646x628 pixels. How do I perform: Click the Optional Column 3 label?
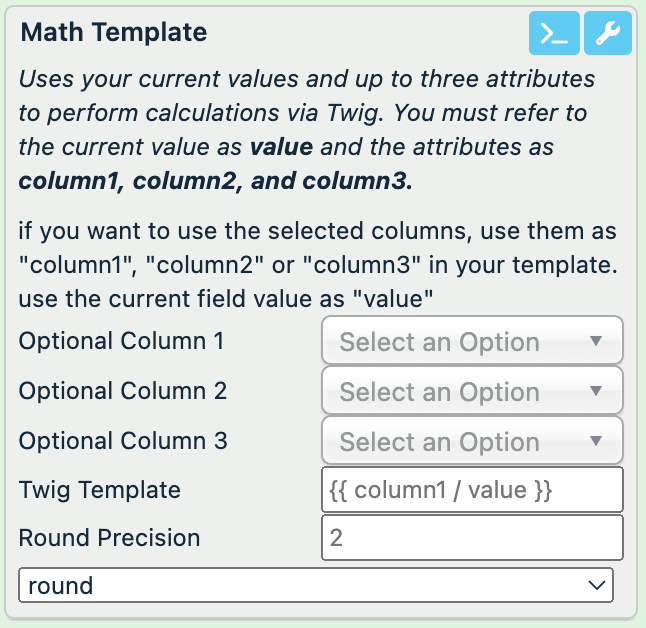pyautogui.click(x=123, y=440)
